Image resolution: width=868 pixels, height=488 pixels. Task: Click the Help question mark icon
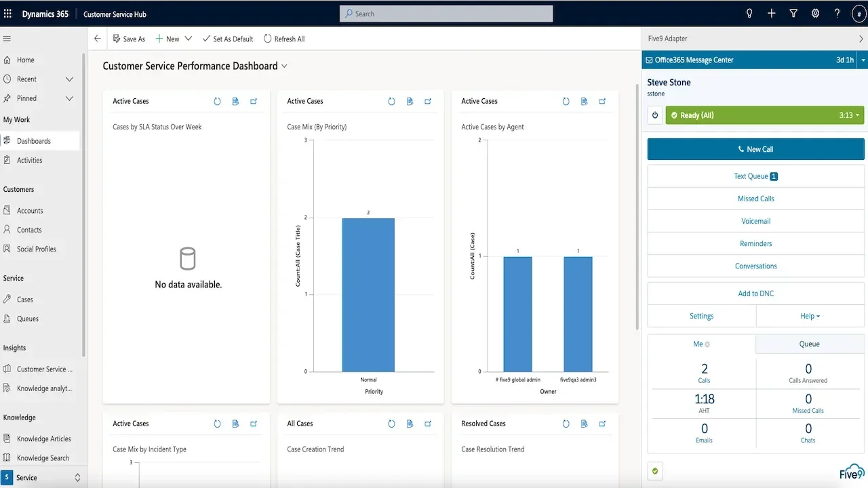click(837, 13)
